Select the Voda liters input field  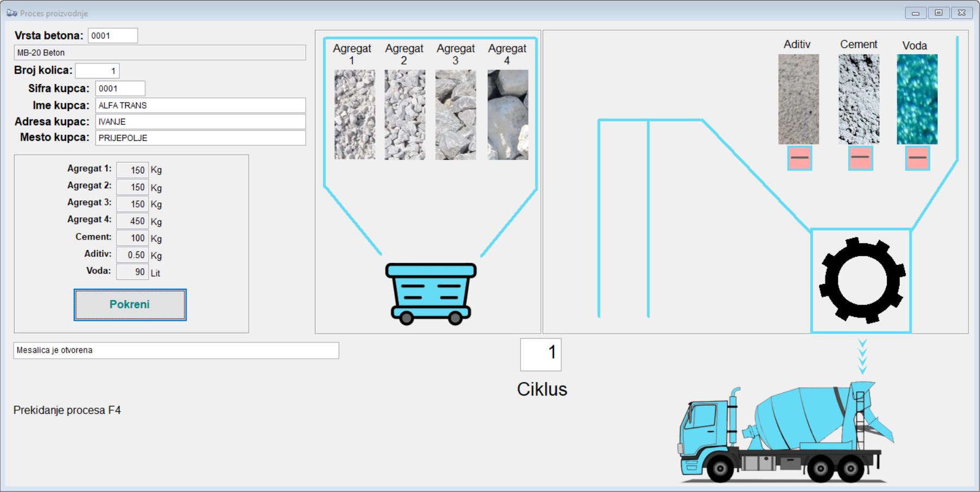132,272
